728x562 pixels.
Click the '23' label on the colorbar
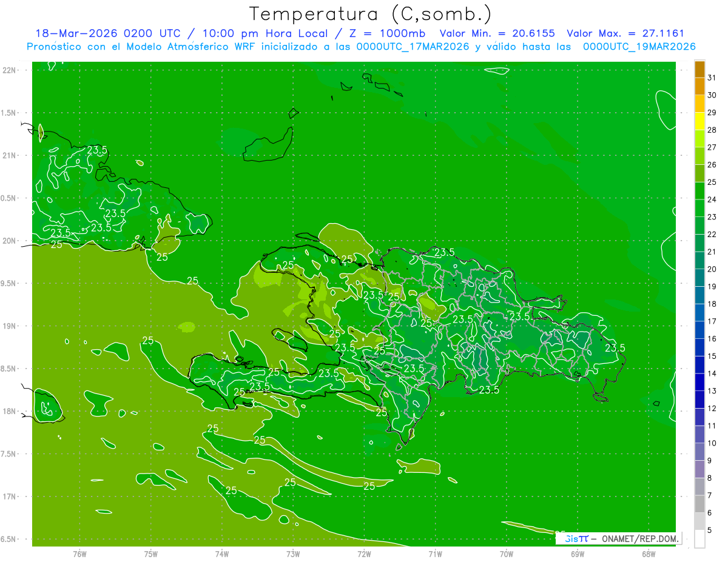pyautogui.click(x=712, y=217)
